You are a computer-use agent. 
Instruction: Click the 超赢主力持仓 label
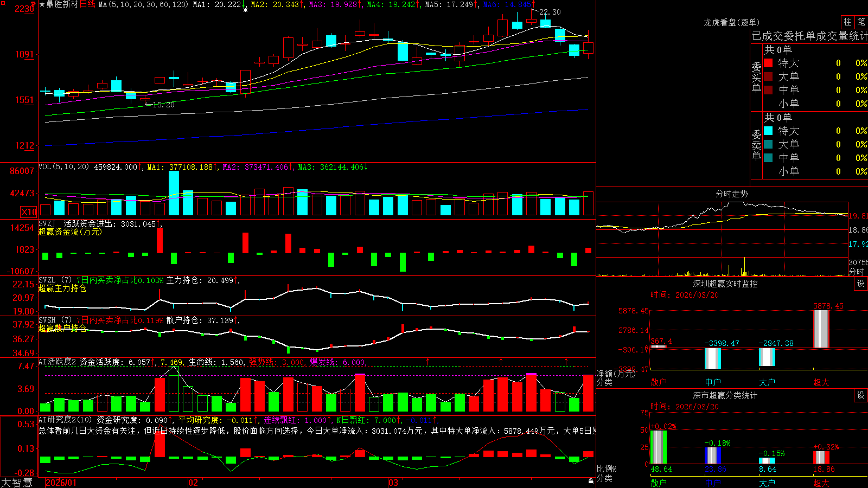(x=62, y=288)
